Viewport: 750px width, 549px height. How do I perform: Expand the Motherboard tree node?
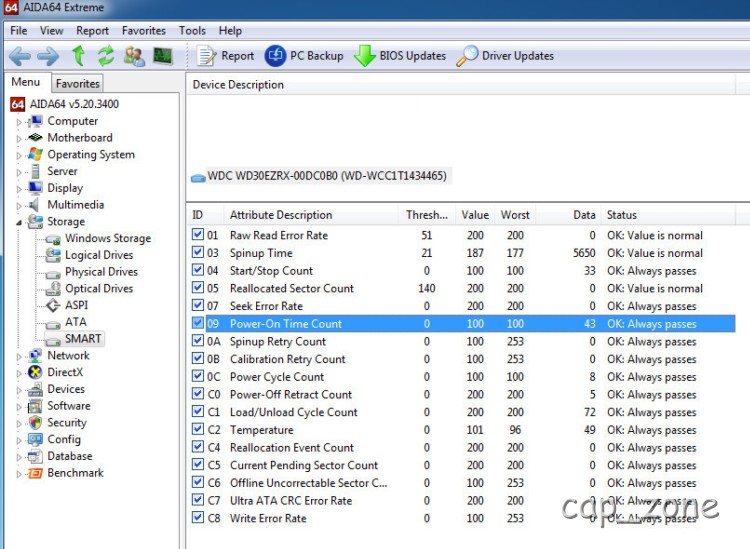(19, 139)
